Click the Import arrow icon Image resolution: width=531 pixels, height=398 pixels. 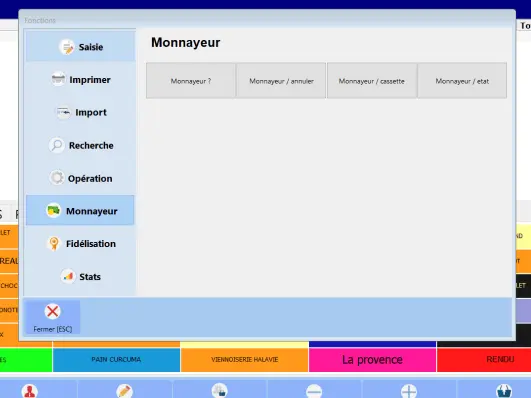(x=63, y=112)
